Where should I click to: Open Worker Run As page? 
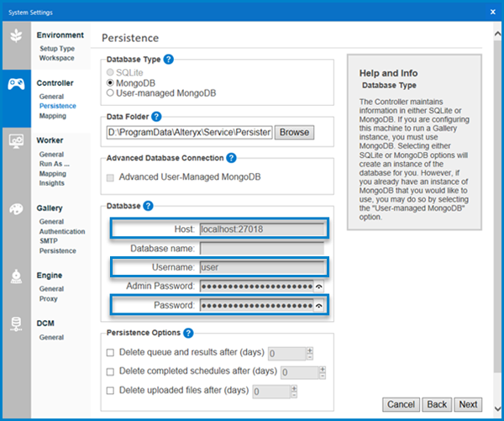coord(54,164)
